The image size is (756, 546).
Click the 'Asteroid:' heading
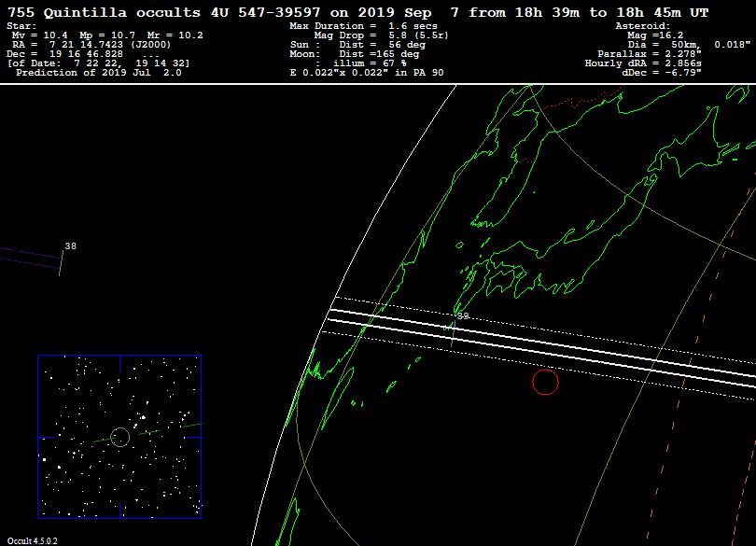tap(643, 26)
